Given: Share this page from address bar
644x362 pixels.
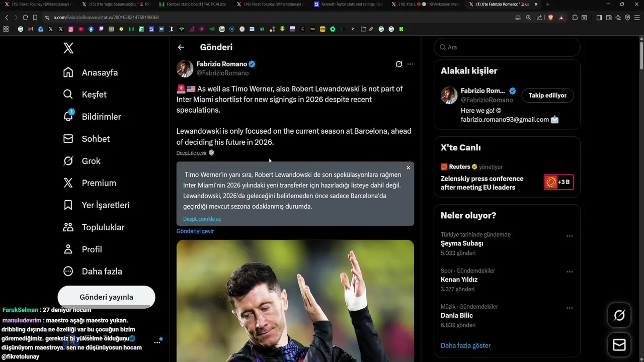Looking at the screenshot, I should click(539, 18).
